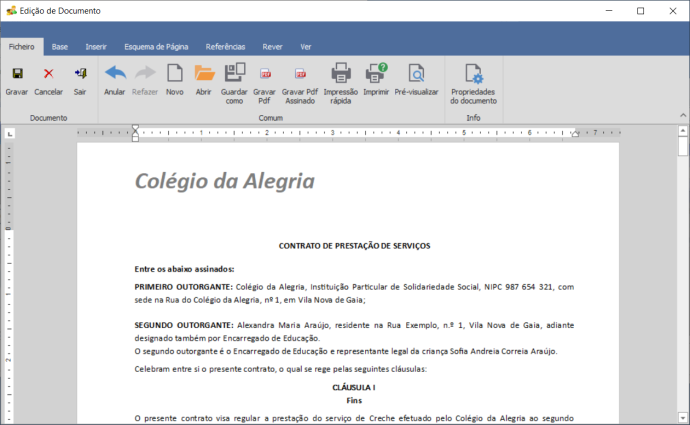Image resolution: width=690 pixels, height=425 pixels.
Task: Click the horizontal ruler at mark 3
Action: click(x=333, y=132)
